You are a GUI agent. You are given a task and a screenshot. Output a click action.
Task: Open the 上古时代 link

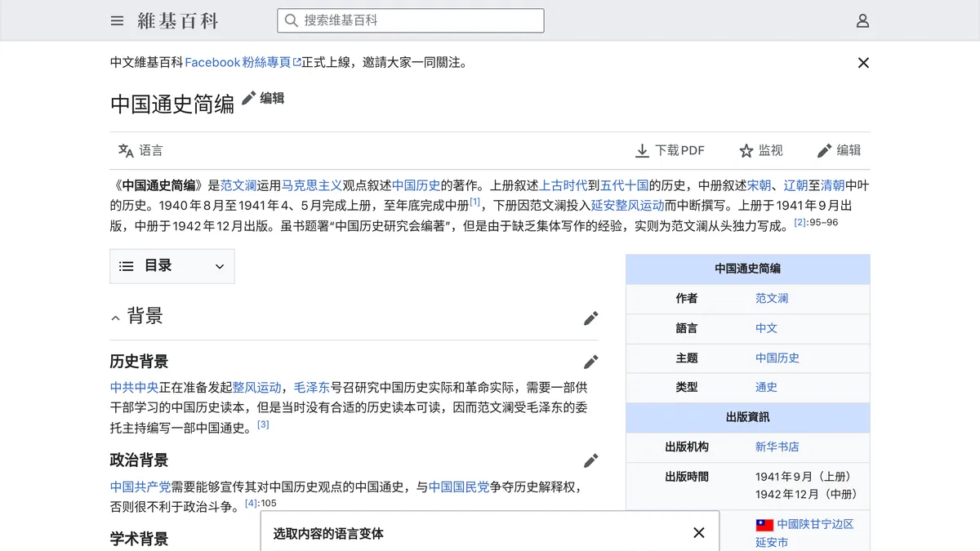tap(563, 185)
